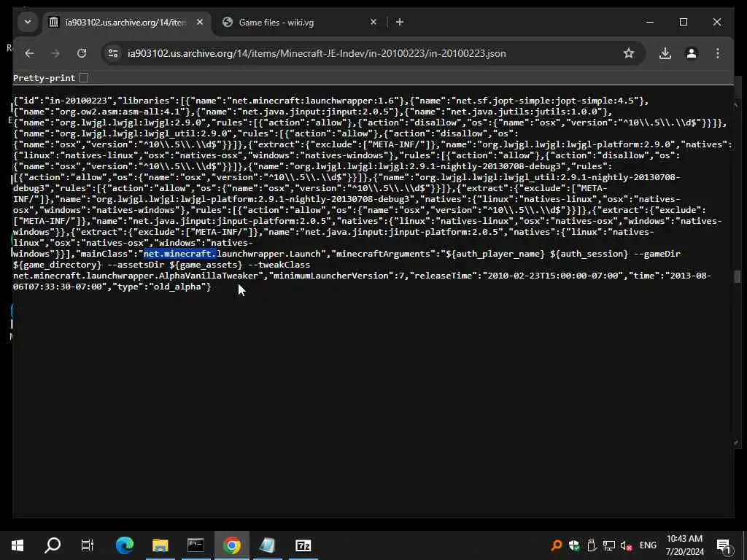Open Chrome three-dot menu
The width and height of the screenshot is (747, 560).
click(x=718, y=53)
